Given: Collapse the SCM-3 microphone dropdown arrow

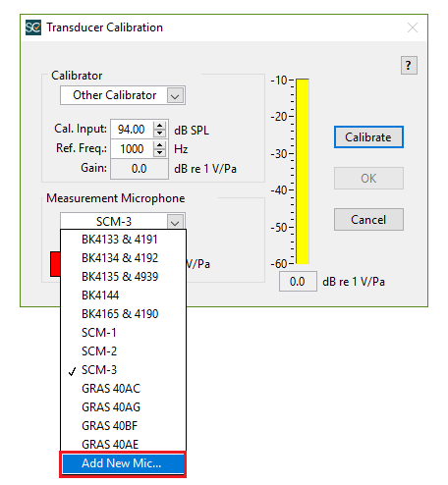Looking at the screenshot, I should pos(175,222).
